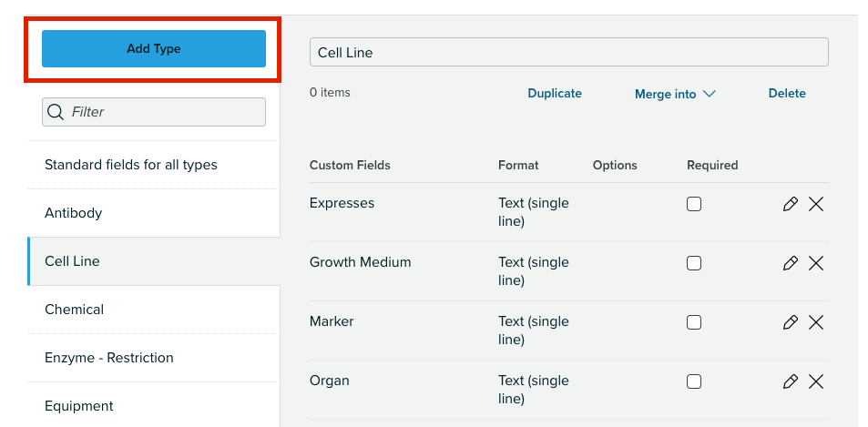This screenshot has width=868, height=427.
Task: Select Standard fields for all types
Action: point(154,165)
